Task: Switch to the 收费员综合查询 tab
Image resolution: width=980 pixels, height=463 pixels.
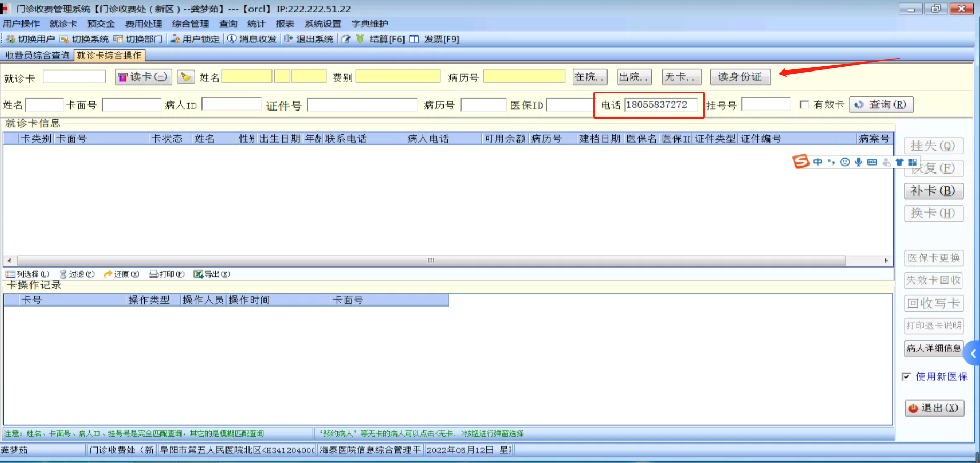Action: [x=38, y=55]
